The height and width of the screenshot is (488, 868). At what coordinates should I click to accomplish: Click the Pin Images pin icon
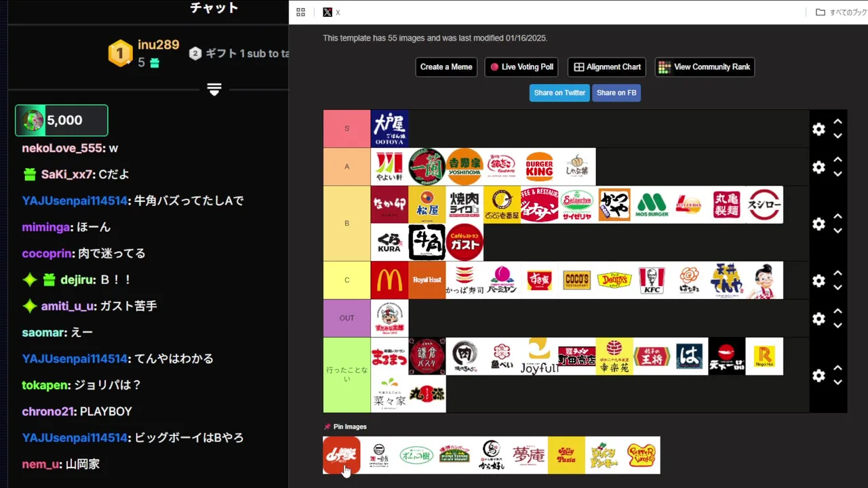(328, 427)
